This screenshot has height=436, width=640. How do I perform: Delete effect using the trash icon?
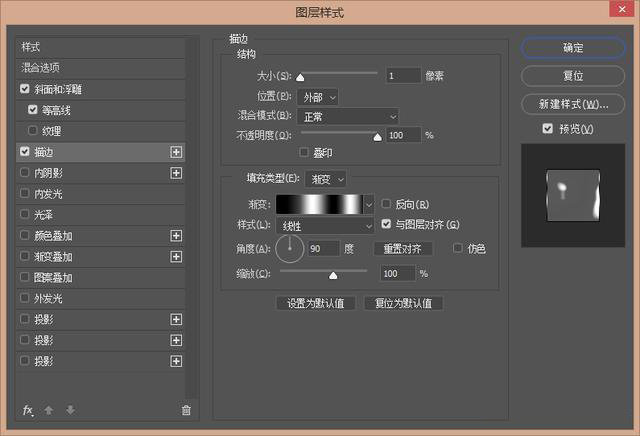[x=186, y=410]
